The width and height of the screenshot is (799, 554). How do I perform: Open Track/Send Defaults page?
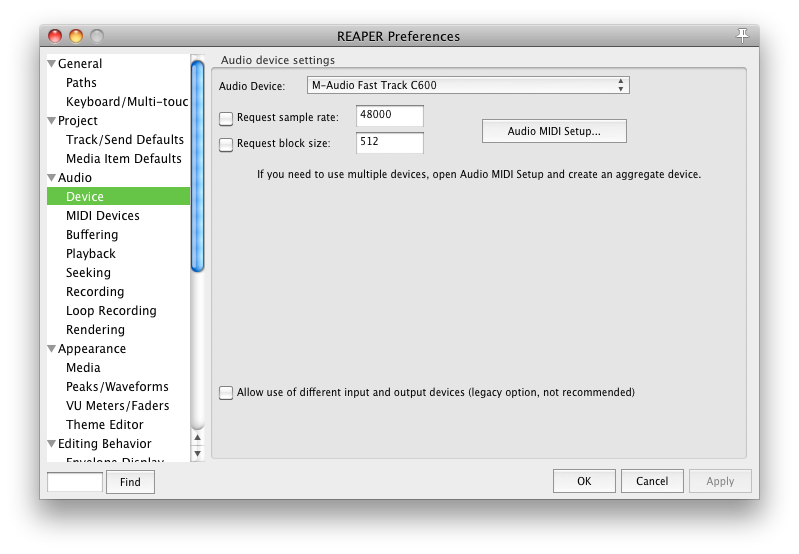tap(125, 140)
